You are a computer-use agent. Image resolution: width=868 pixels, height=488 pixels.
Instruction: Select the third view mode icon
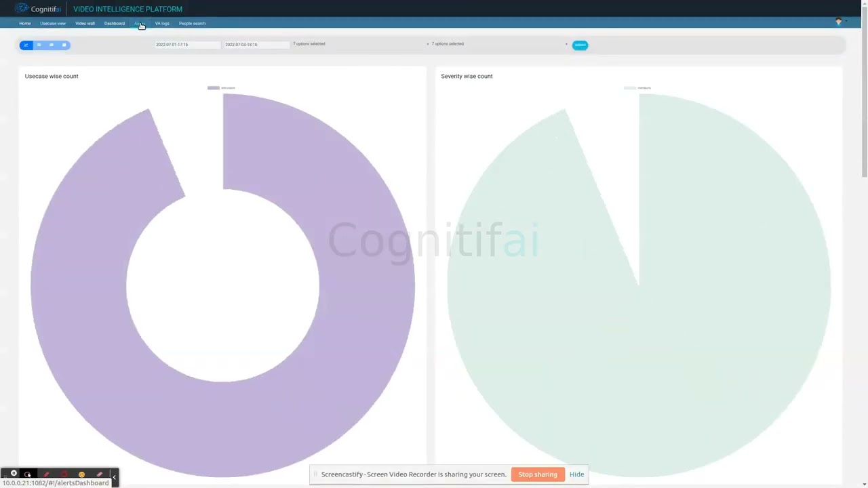[x=52, y=45]
